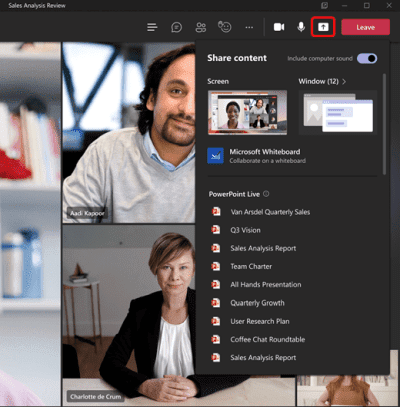Show the participants people icon

[201, 27]
